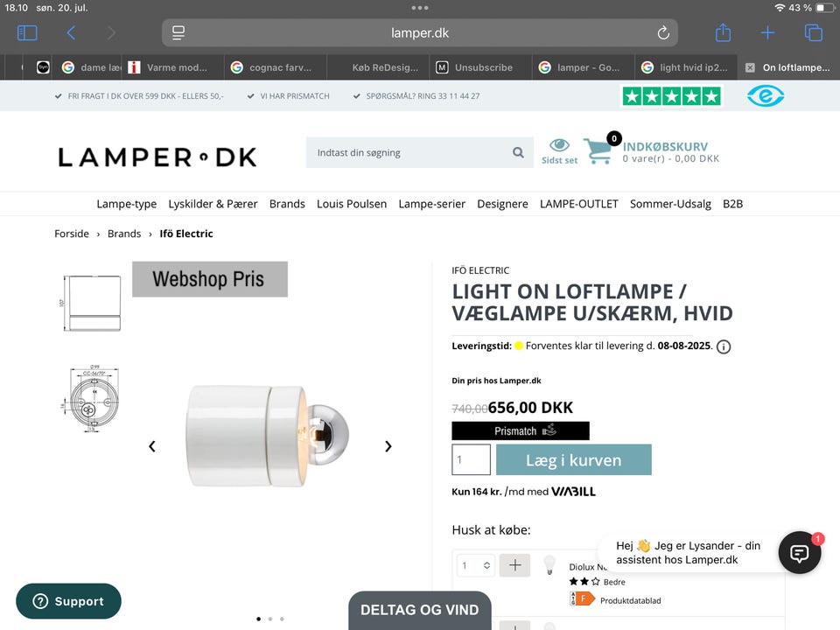Viewport: 840px width, 630px height.
Task: Click delivery time info circle icon
Action: click(x=724, y=346)
